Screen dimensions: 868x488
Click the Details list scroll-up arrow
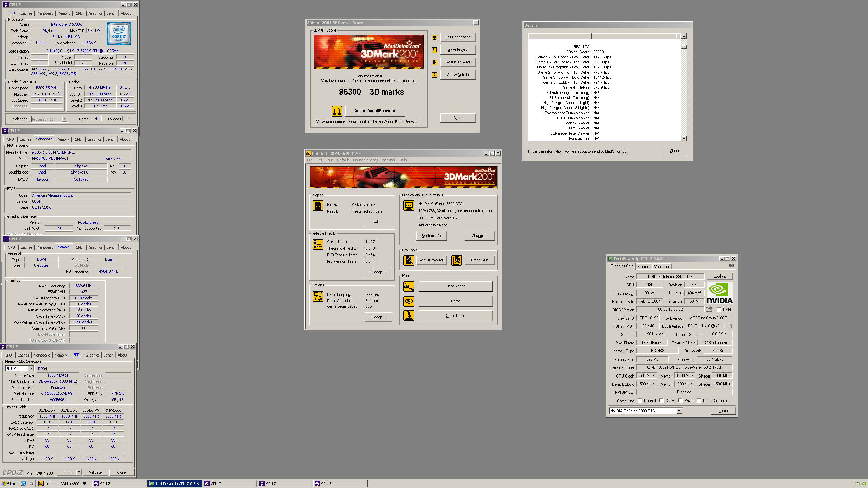pyautogui.click(x=684, y=36)
